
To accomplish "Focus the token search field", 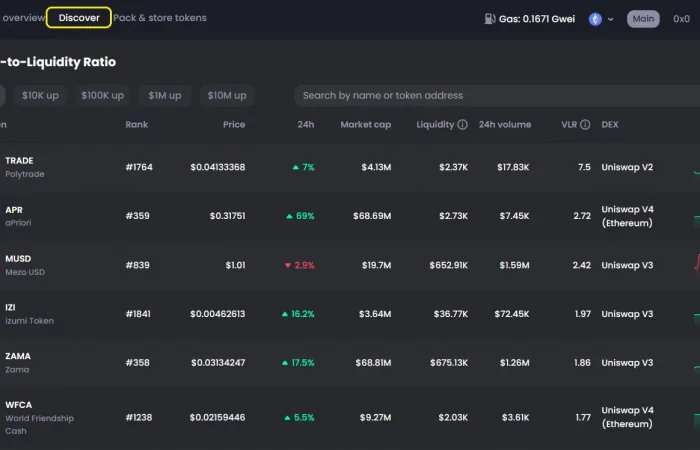I will tap(497, 96).
